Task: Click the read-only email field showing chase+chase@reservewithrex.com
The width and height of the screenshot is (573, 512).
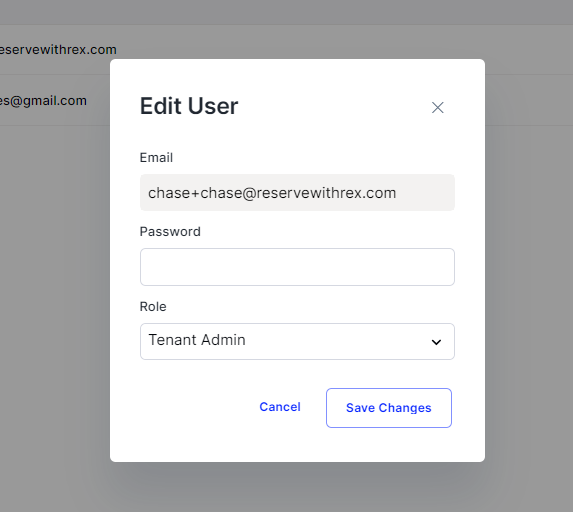Action: pos(297,193)
